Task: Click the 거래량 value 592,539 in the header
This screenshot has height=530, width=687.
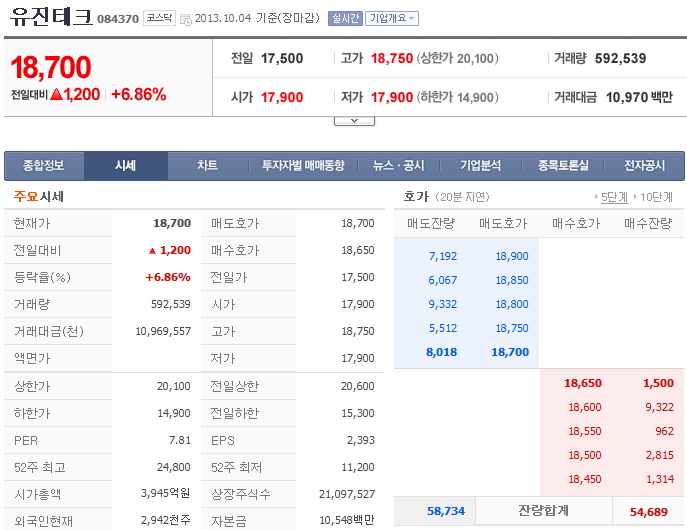Action: 620,58
